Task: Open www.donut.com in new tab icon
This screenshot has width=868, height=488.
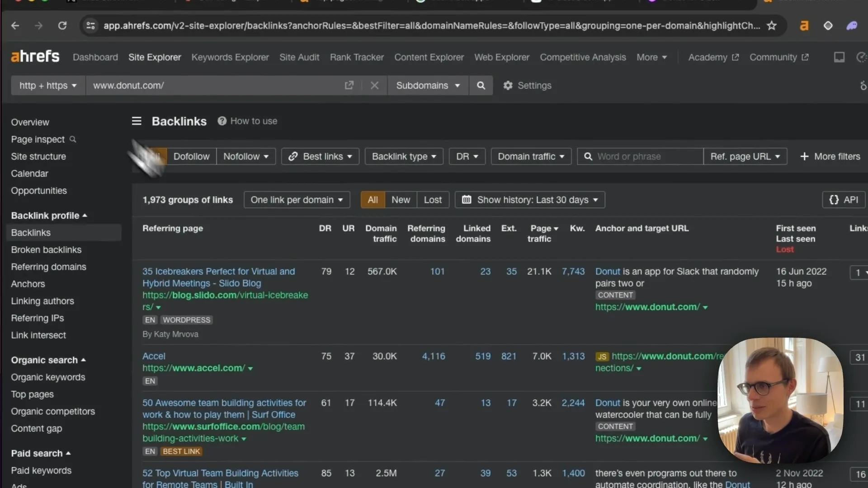Action: point(349,85)
